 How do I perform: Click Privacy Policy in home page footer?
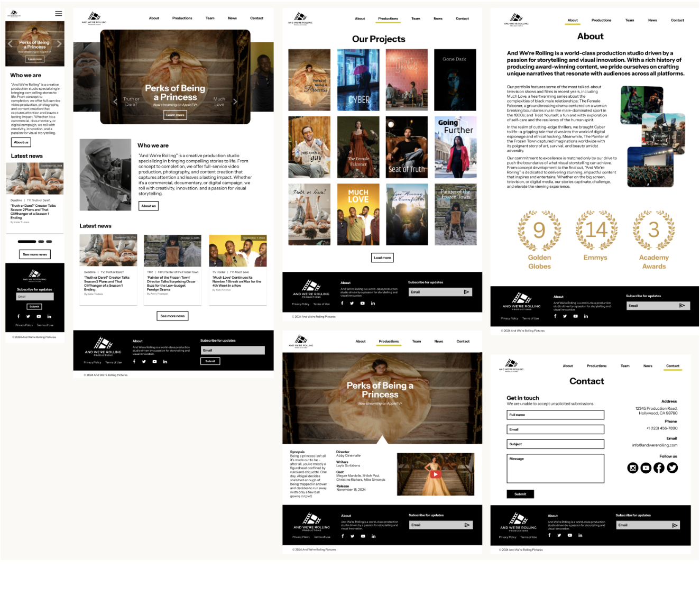(x=93, y=363)
